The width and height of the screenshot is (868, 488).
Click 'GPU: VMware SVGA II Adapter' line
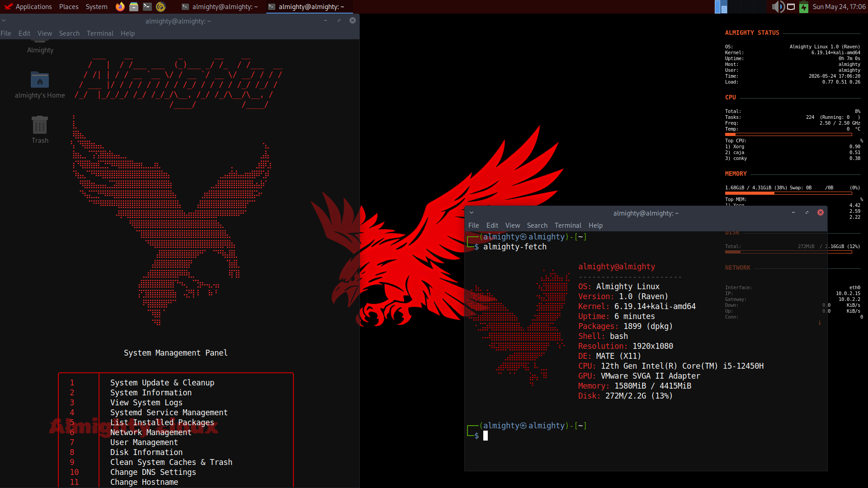[x=639, y=376]
